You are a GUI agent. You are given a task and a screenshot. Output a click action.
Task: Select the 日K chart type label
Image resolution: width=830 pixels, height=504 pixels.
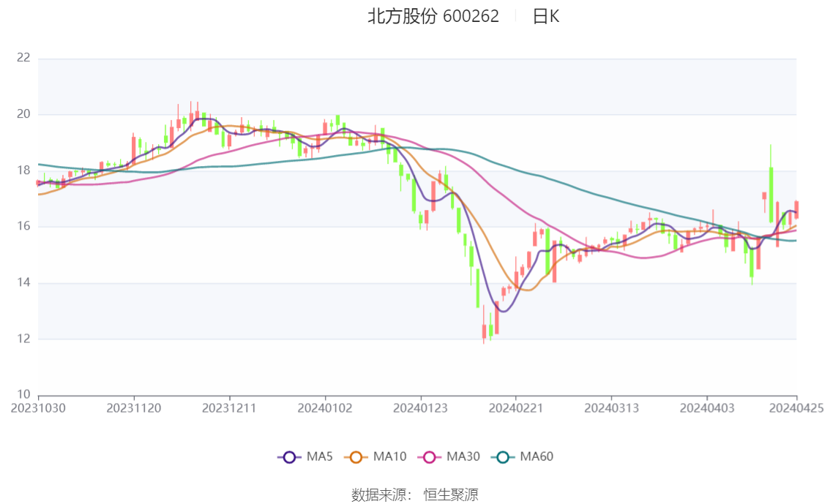click(546, 16)
